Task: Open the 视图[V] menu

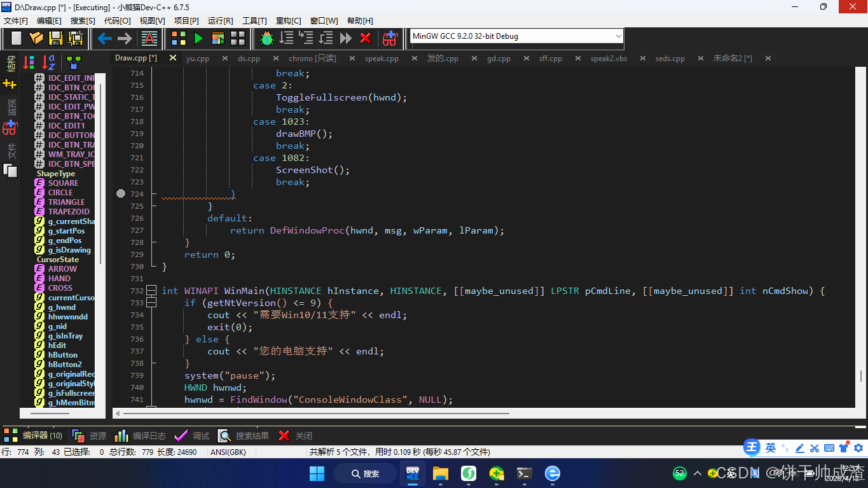Action: point(153,21)
